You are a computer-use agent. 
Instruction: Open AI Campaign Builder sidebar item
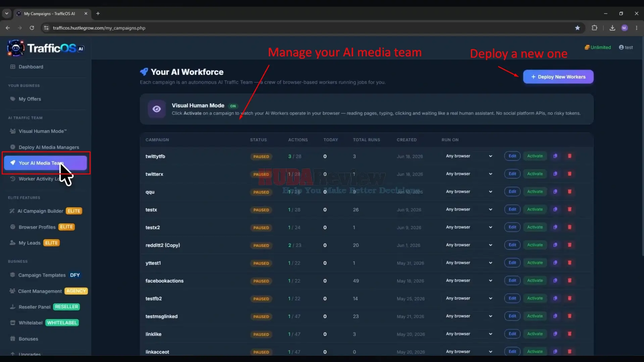(45, 211)
